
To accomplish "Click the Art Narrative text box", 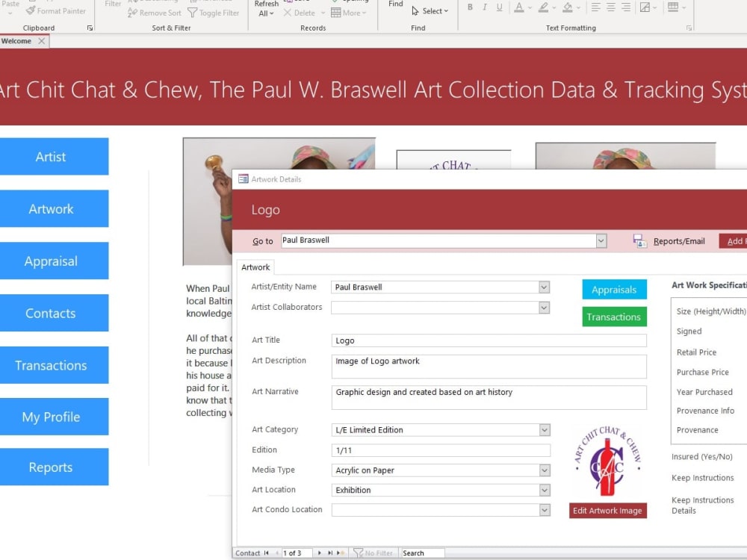I will coord(489,398).
